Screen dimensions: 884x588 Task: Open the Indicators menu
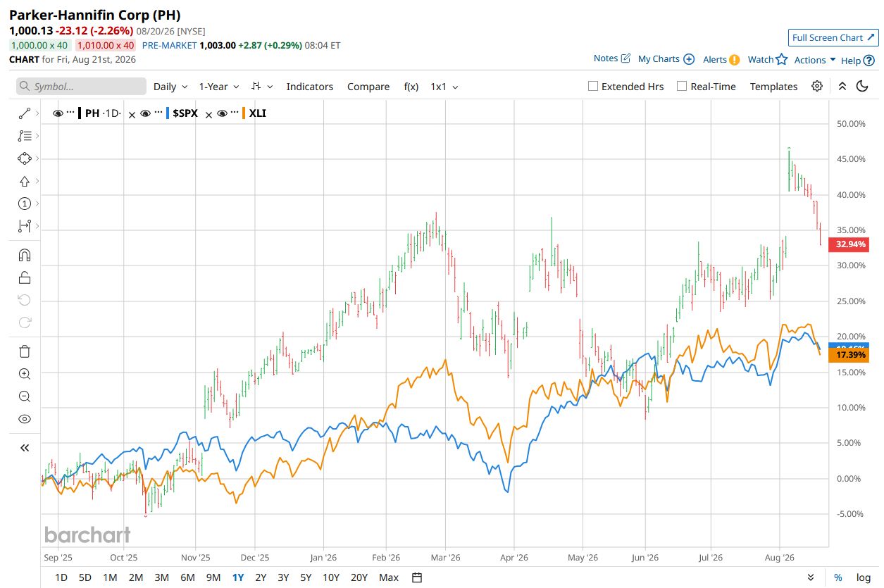click(x=310, y=87)
